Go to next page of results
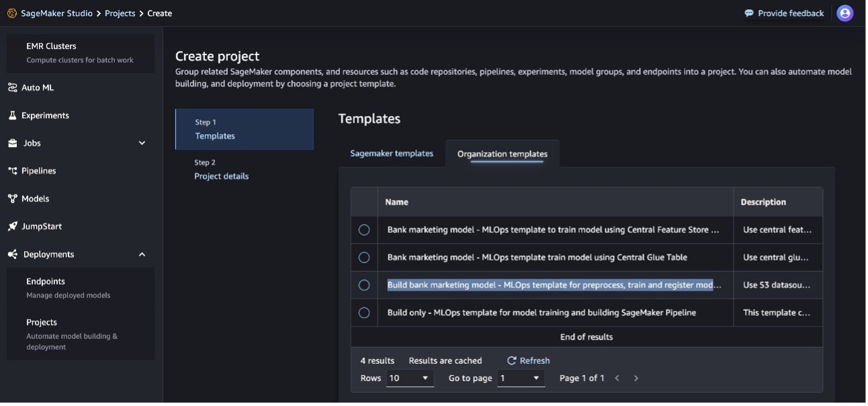The image size is (868, 406). tap(636, 378)
